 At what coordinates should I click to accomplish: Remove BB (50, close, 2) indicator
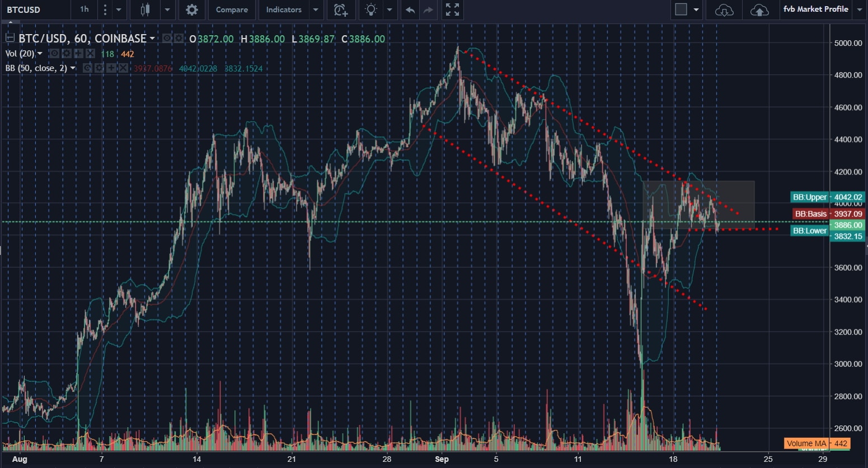[123, 68]
